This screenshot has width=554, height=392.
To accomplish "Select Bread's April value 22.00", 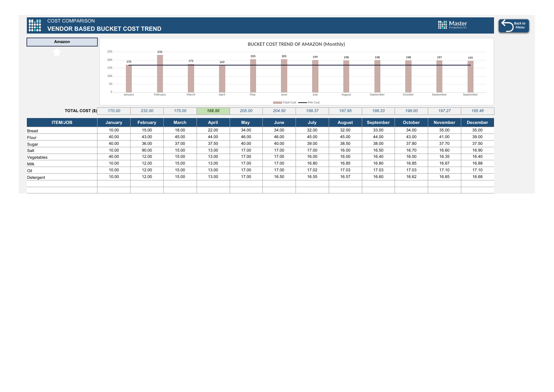I will [x=213, y=130].
